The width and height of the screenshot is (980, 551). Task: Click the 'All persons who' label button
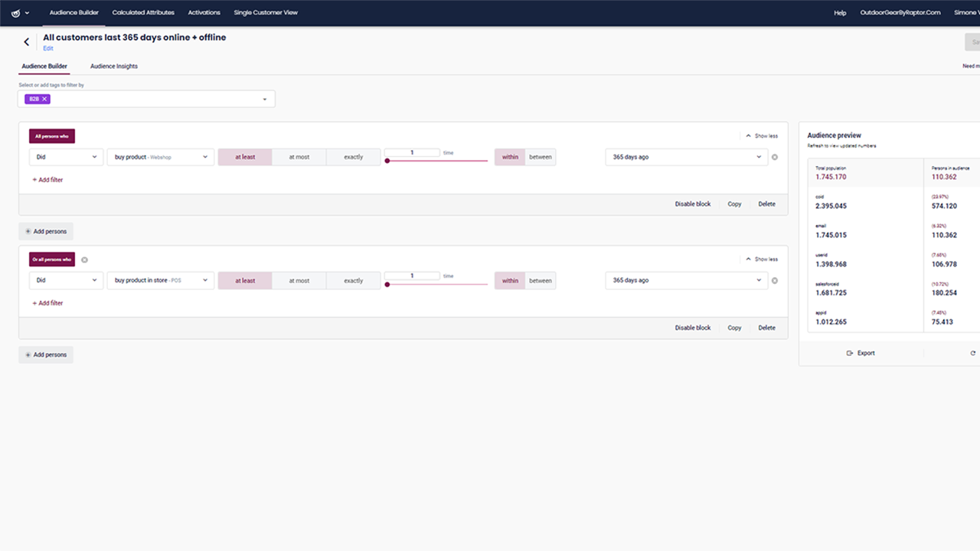point(52,136)
